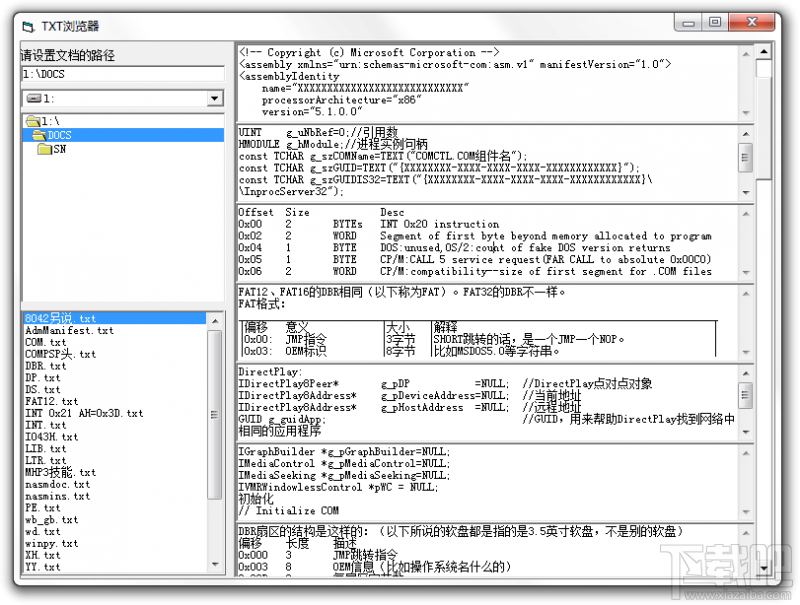Click up arrow of IGraphBuilder preview
Image resolution: width=800 pixels, height=605 pixels.
(x=746, y=453)
